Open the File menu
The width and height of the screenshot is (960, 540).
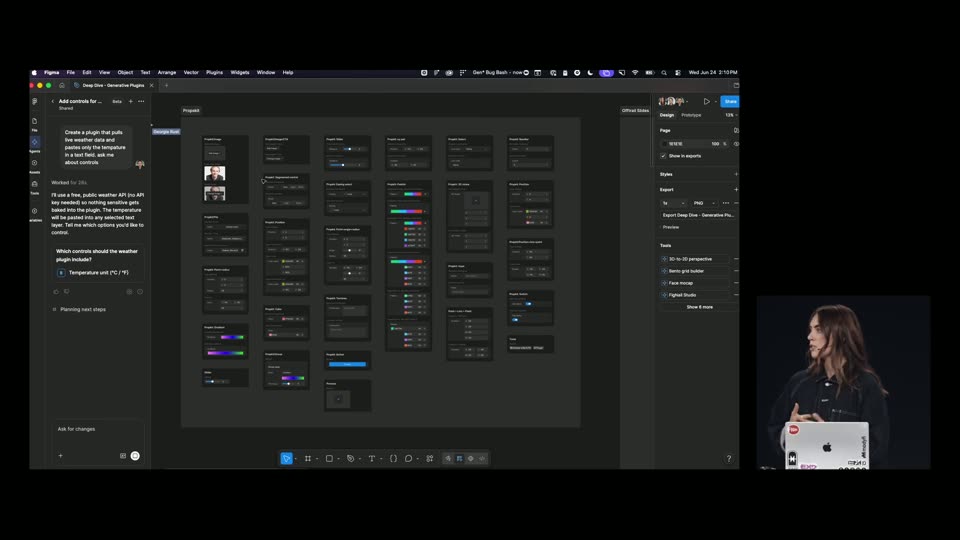pos(70,72)
